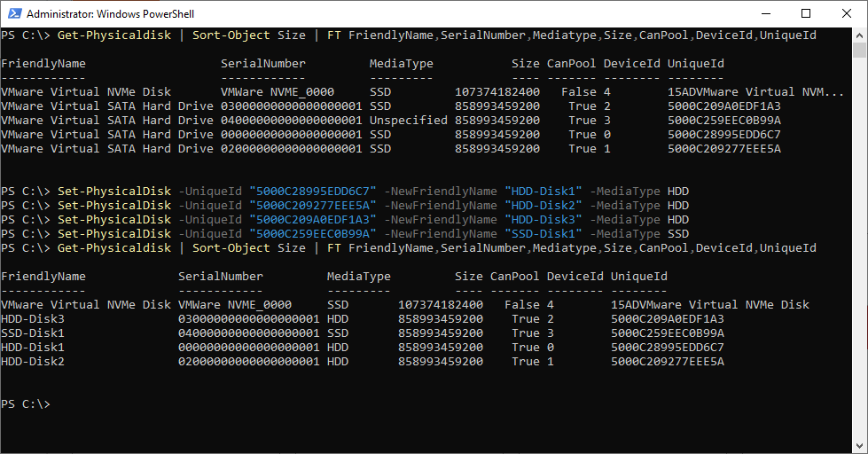Close the Administrator PowerShell window

[x=847, y=13]
